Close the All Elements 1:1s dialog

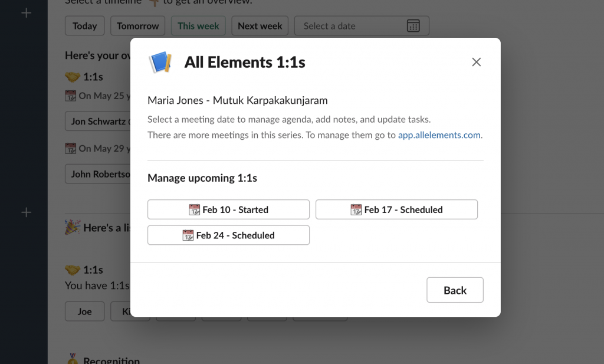tap(476, 62)
